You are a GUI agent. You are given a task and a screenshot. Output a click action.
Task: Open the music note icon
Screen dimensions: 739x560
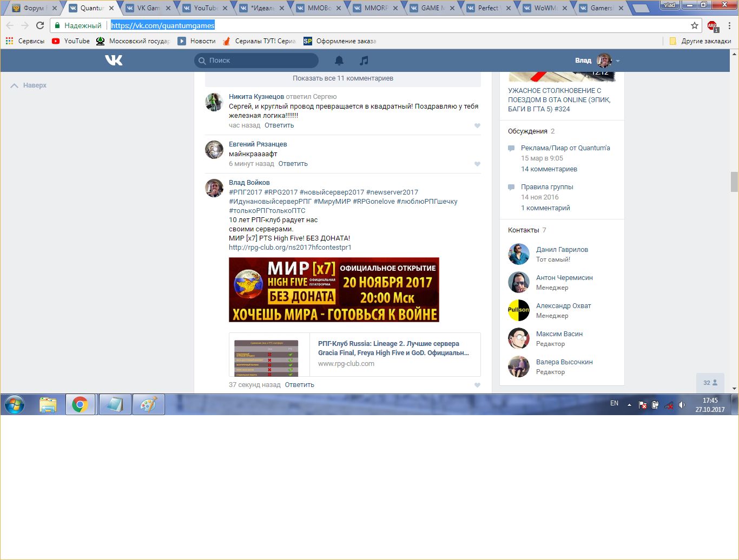364,60
